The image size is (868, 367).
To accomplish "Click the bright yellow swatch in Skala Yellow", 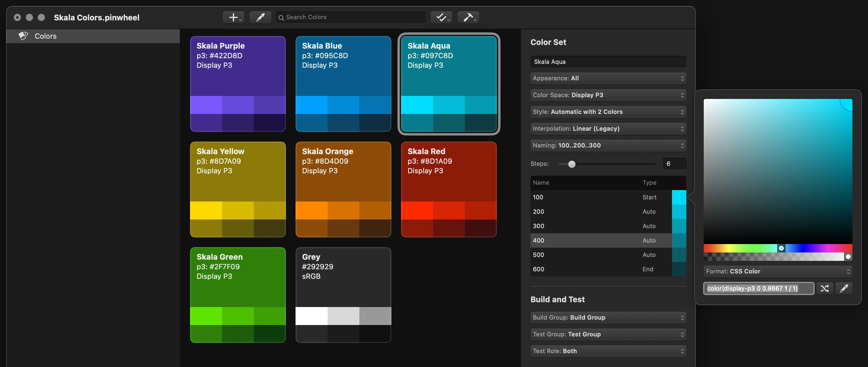I will click(x=206, y=210).
